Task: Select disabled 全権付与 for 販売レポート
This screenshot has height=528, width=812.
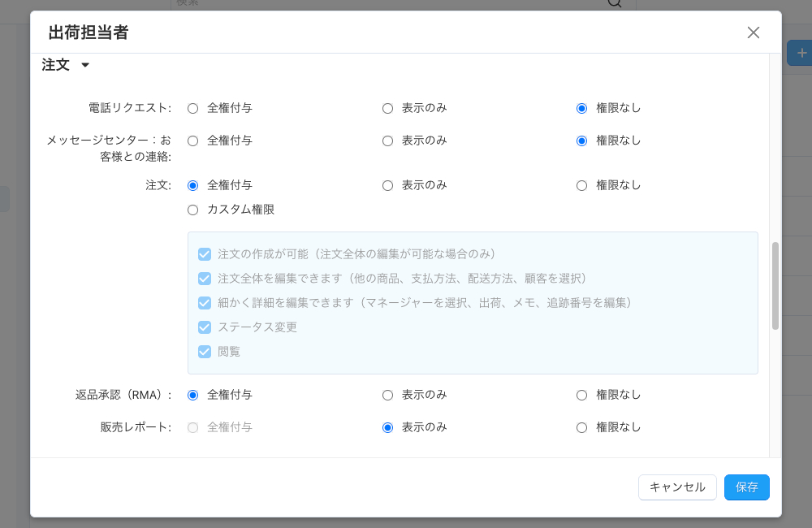Action: [192, 427]
